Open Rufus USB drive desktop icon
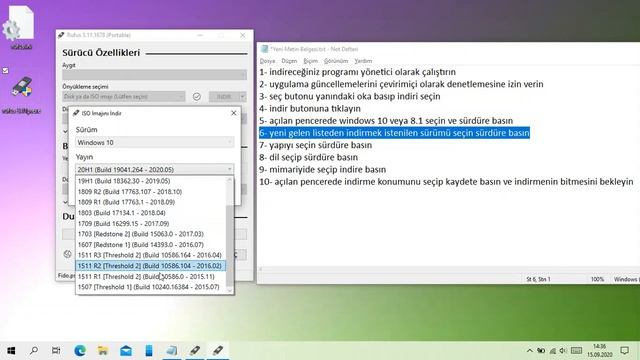The height and width of the screenshot is (360, 640). (x=21, y=95)
